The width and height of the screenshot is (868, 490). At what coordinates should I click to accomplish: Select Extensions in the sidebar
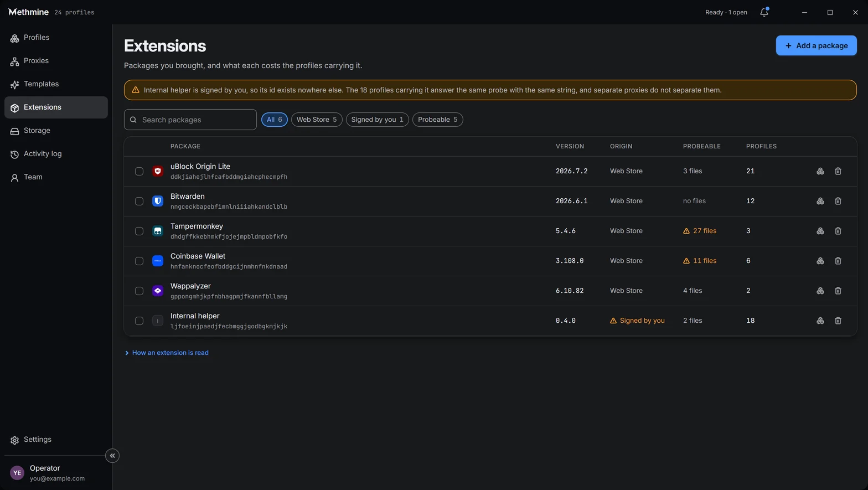point(56,107)
